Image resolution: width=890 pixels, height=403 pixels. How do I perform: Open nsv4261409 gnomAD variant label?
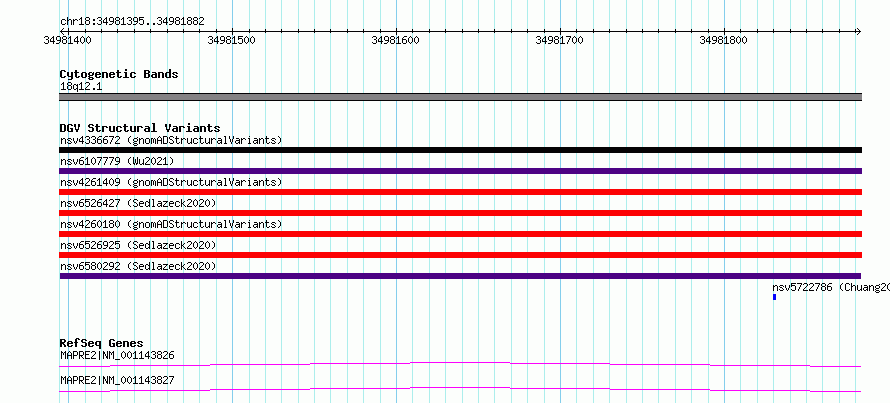pos(171,182)
